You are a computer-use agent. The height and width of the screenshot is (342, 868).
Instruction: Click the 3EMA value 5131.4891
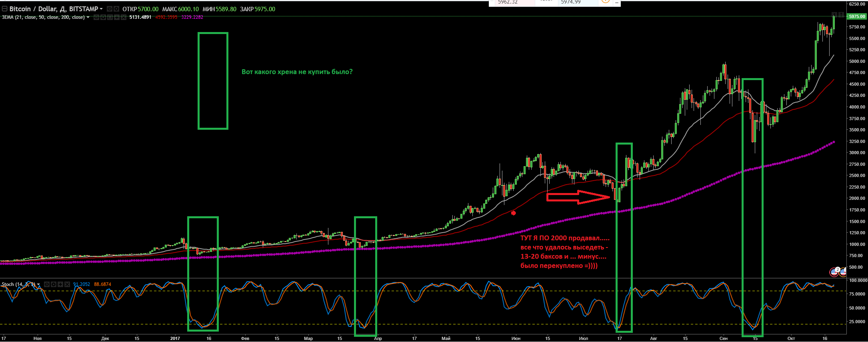[x=140, y=17]
